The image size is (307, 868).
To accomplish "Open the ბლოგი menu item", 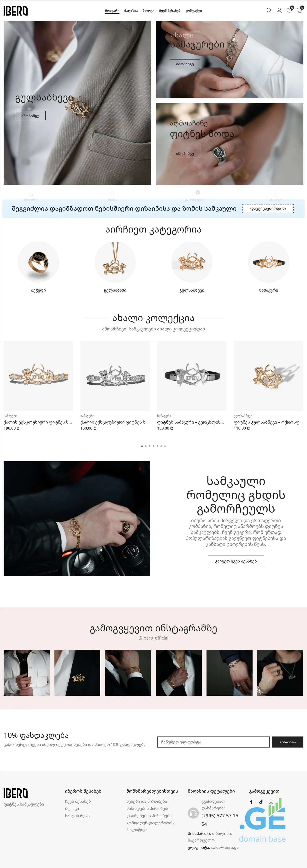I will 148,11.
